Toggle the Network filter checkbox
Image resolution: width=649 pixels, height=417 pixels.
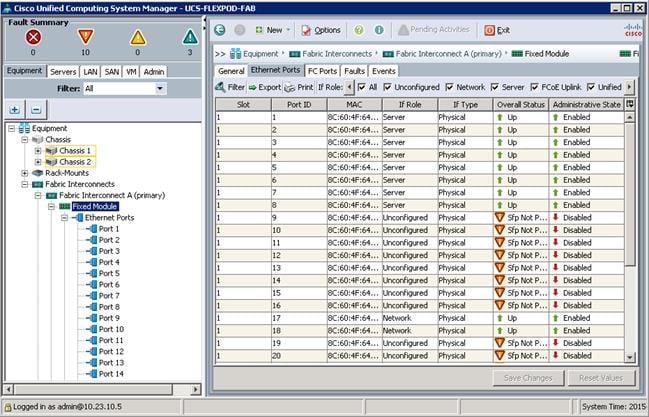coord(449,87)
